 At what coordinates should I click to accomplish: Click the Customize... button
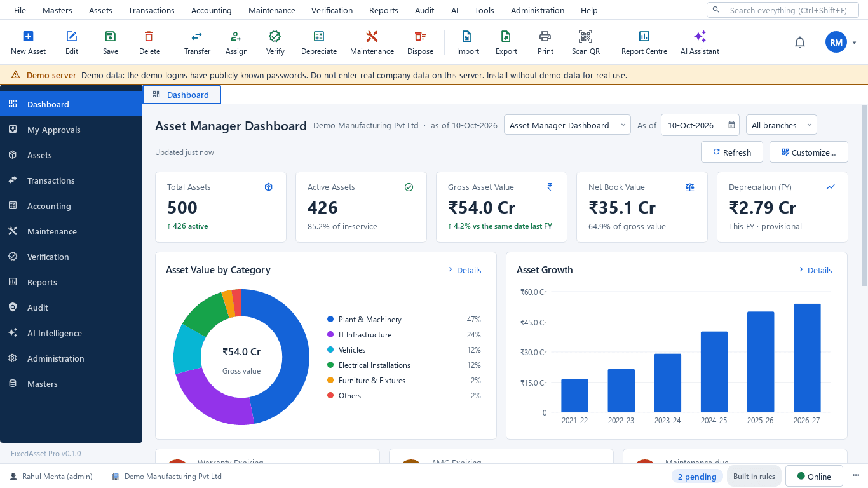click(808, 152)
